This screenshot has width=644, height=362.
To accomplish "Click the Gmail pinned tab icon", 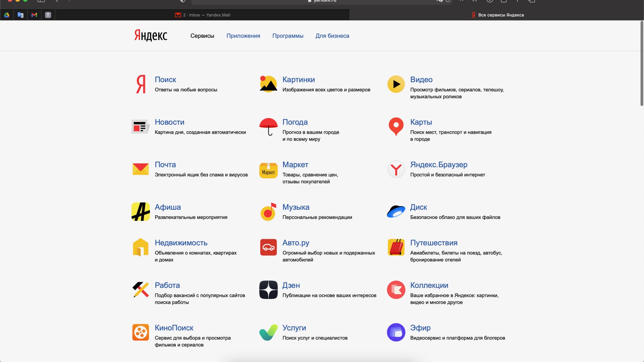I will tap(34, 15).
